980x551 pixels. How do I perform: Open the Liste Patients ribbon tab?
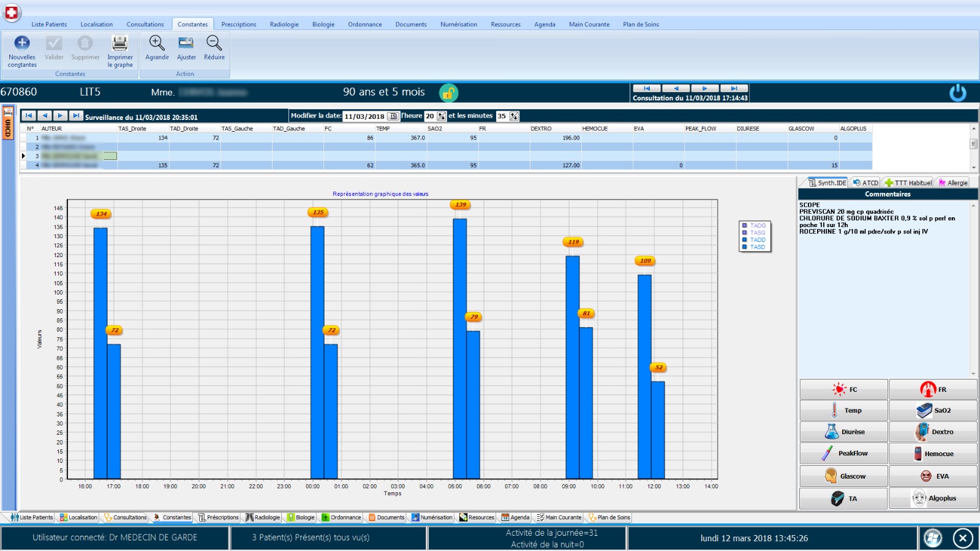(49, 24)
